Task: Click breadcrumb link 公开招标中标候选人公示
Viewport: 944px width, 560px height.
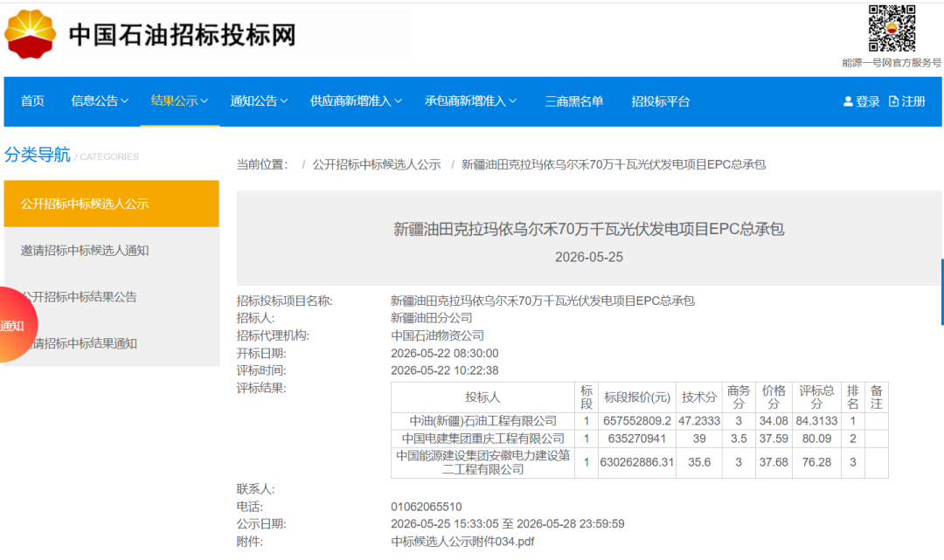Action: point(376,164)
